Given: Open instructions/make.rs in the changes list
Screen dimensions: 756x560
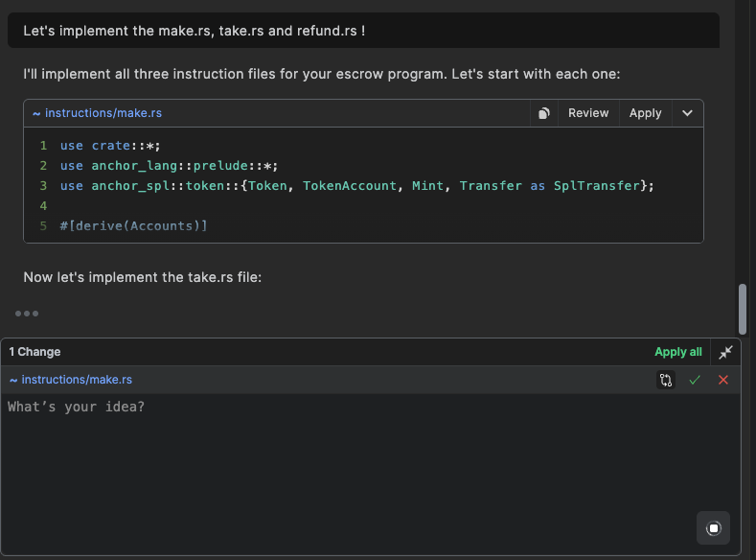Looking at the screenshot, I should pyautogui.click(x=76, y=380).
